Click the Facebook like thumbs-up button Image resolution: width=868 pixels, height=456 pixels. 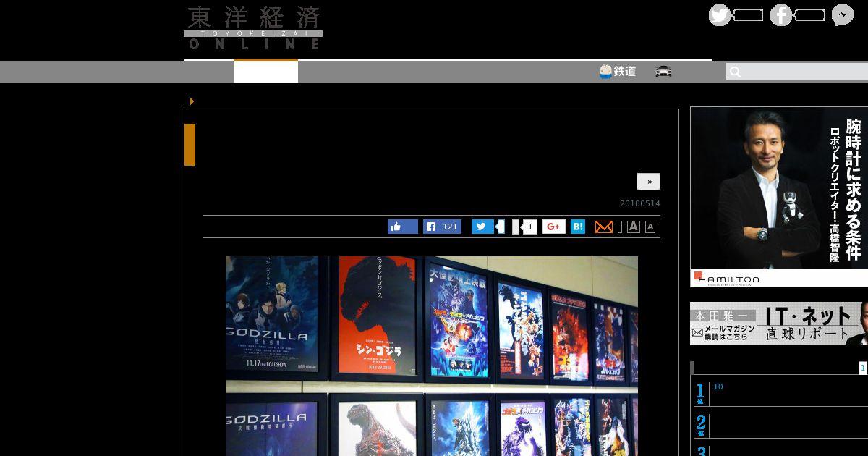point(403,227)
